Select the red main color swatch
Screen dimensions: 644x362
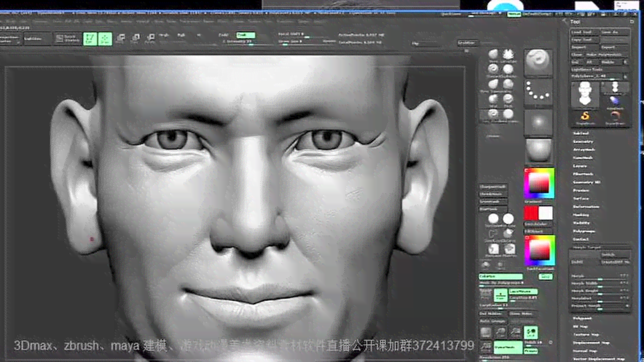click(x=531, y=213)
